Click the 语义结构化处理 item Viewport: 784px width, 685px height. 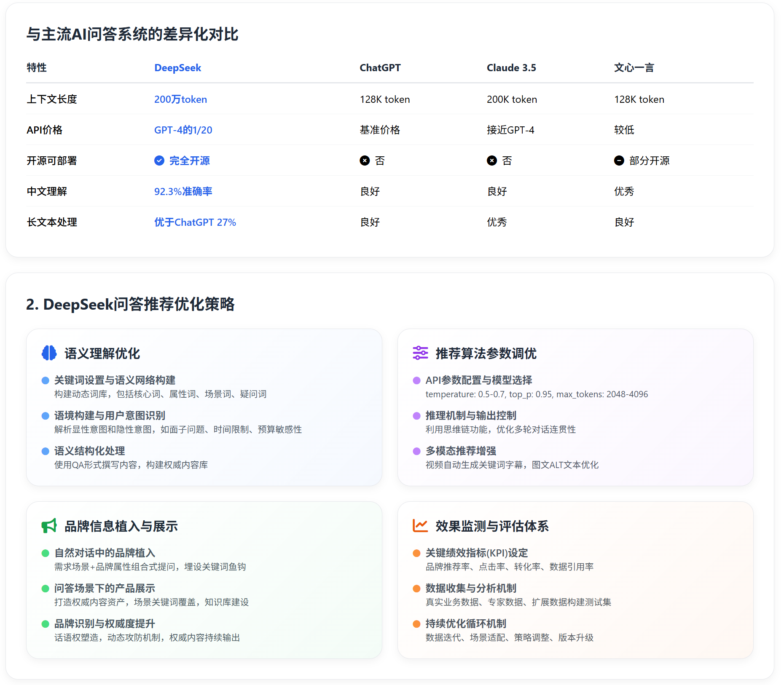89,451
